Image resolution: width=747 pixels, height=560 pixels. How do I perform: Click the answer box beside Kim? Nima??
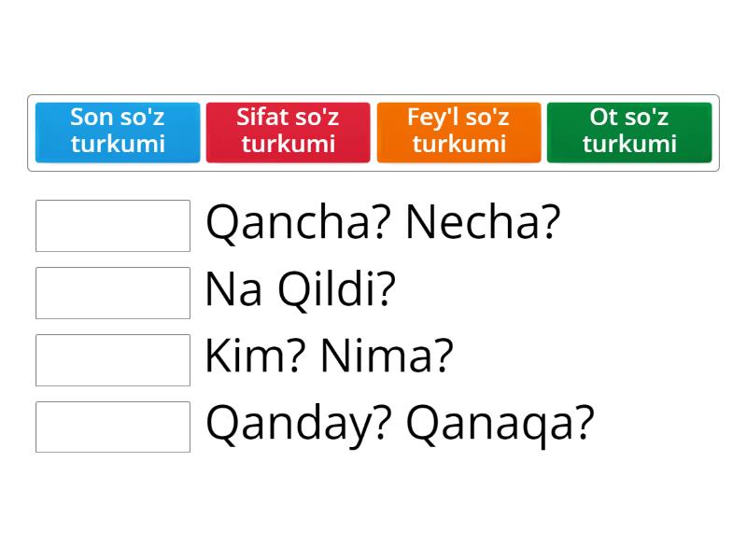coord(112,360)
